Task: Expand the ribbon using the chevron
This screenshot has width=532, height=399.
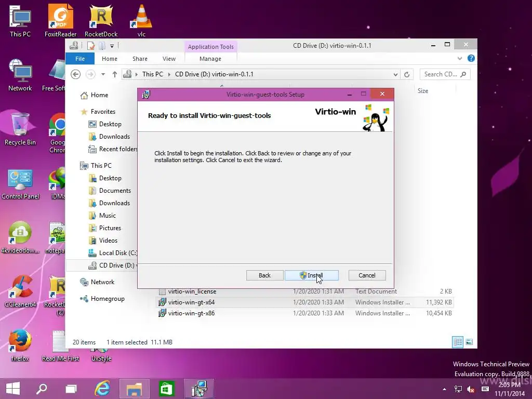Action: [460, 58]
